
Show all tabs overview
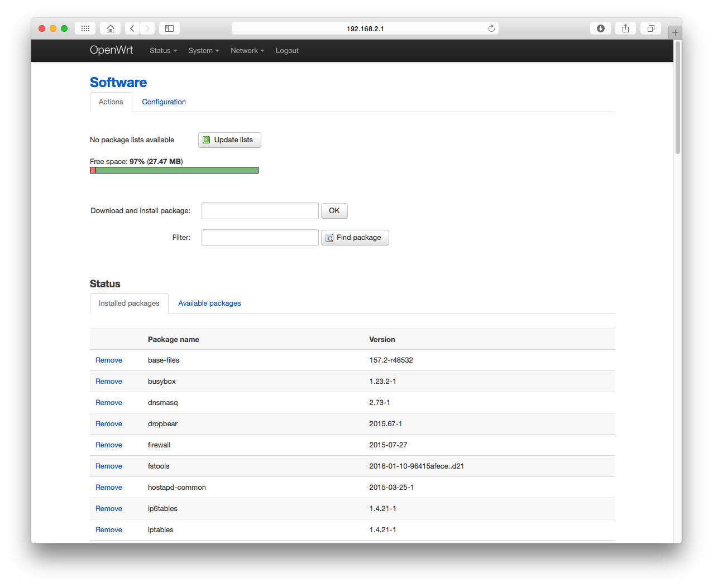[x=650, y=28]
